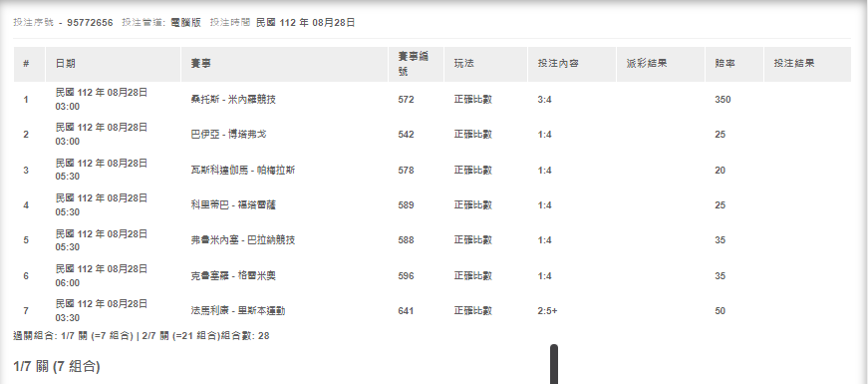Click the odds value 50
Viewport: 868px width, 384px height.
click(721, 311)
